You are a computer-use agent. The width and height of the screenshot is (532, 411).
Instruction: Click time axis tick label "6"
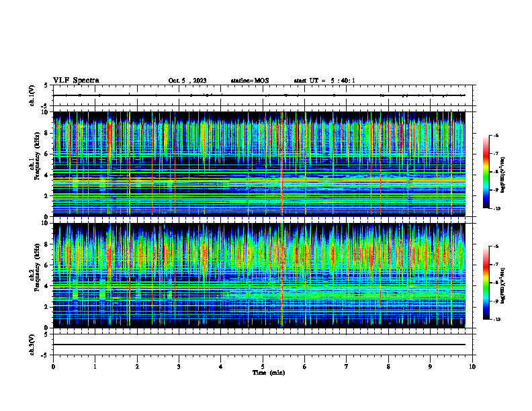(304, 367)
